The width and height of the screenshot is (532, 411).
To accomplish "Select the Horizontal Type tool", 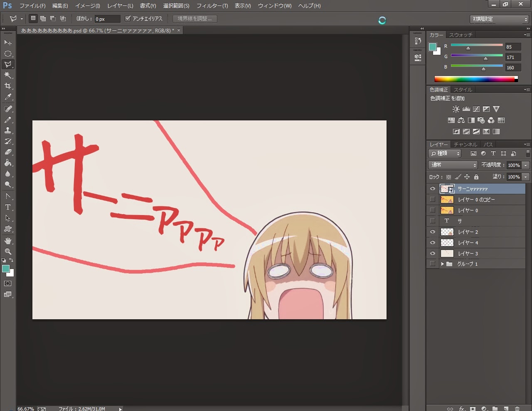I will click(8, 207).
